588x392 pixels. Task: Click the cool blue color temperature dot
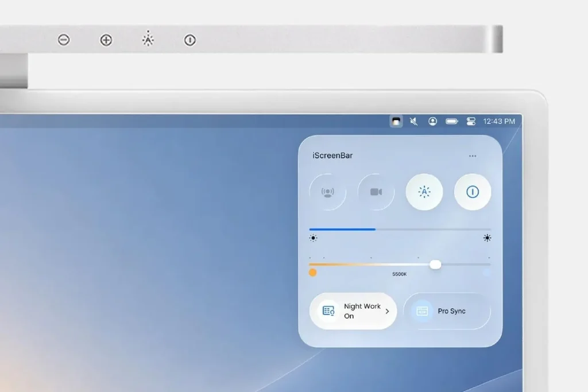click(x=486, y=273)
